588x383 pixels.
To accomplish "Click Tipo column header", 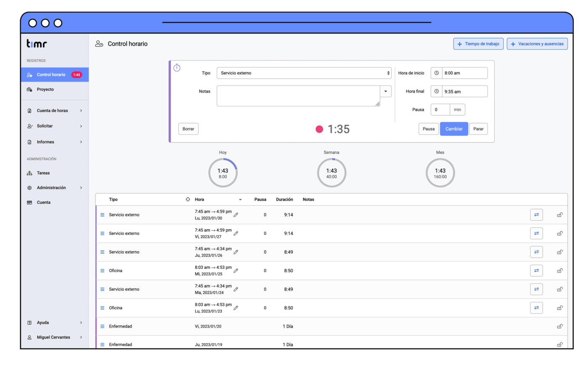I will [x=113, y=200].
